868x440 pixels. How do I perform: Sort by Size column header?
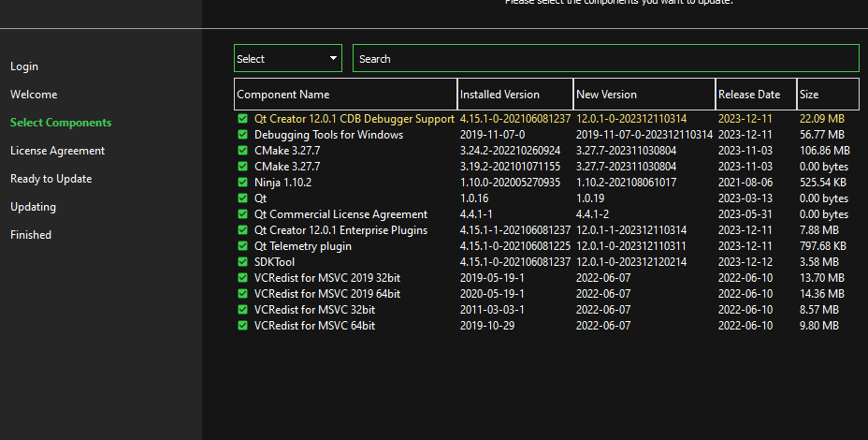(x=828, y=95)
